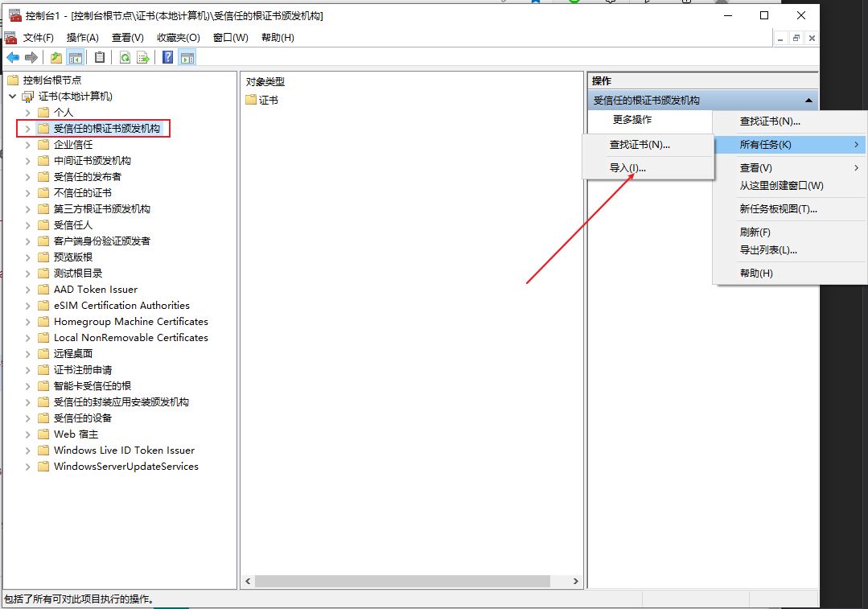Click the blue help question mark icon
Viewport: 868px width, 609px height.
tap(167, 57)
